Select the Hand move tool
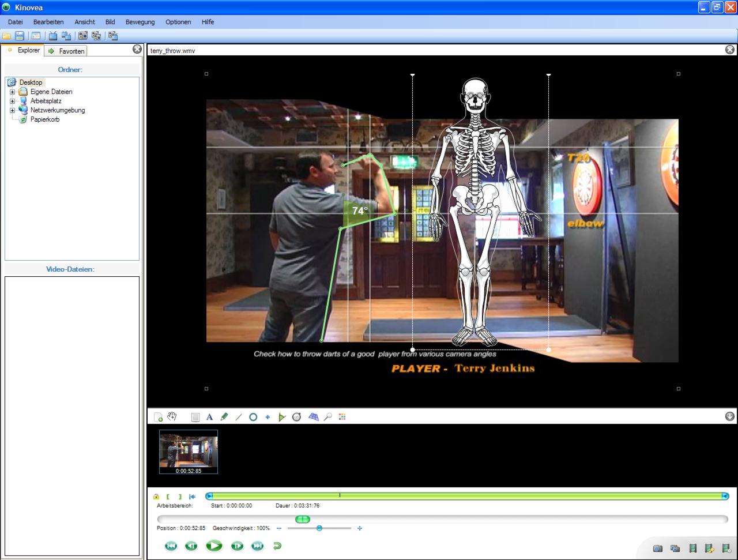This screenshot has width=738, height=560. click(172, 416)
